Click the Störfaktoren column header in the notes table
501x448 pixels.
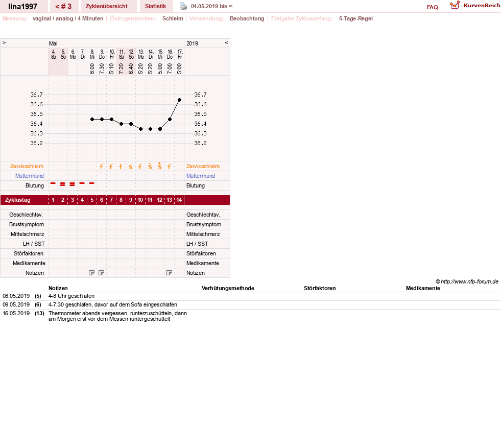coord(320,288)
